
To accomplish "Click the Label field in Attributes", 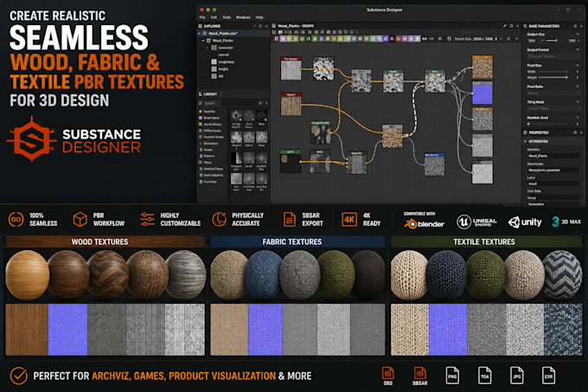I will click(553, 183).
